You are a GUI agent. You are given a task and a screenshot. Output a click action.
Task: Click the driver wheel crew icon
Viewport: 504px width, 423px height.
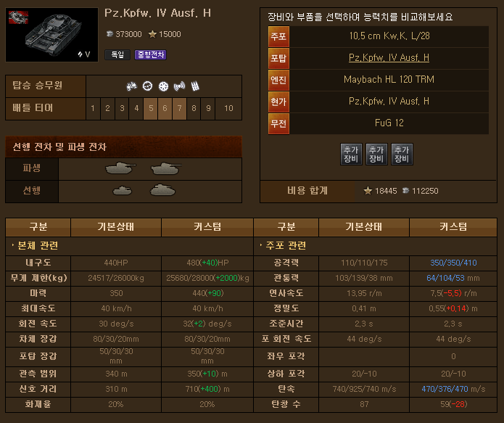pos(164,86)
